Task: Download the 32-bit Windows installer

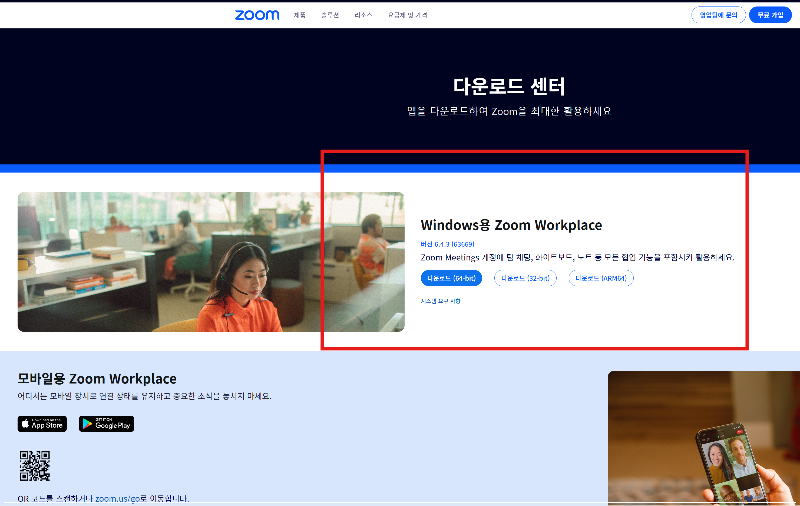Action: pos(525,278)
